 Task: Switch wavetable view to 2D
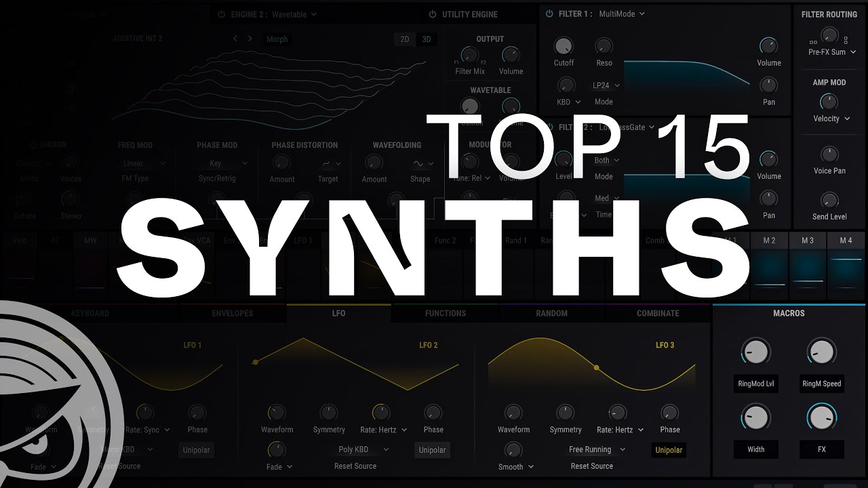[x=405, y=39]
